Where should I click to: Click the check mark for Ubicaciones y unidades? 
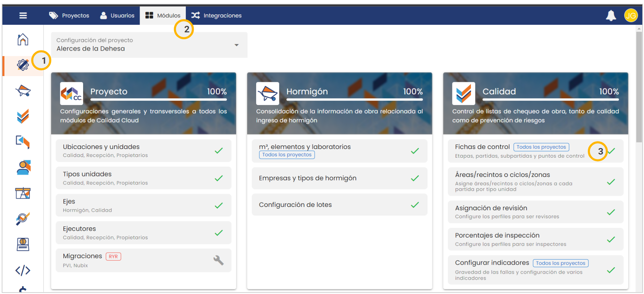coord(219,150)
